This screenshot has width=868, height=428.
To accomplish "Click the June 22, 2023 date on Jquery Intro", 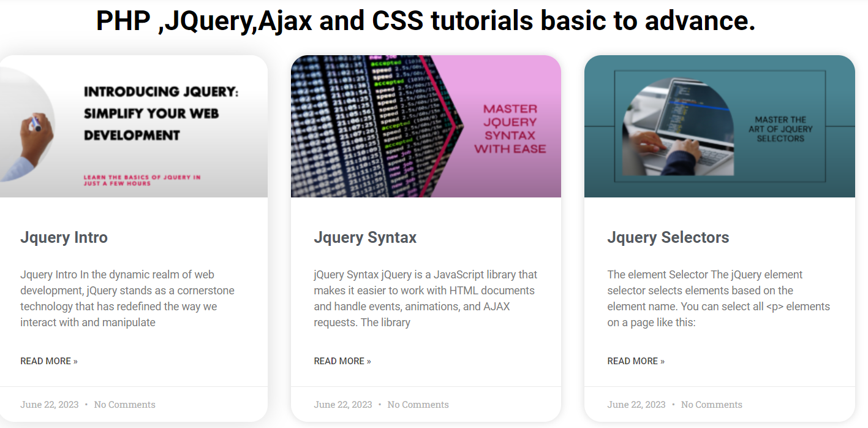I will pyautogui.click(x=50, y=405).
